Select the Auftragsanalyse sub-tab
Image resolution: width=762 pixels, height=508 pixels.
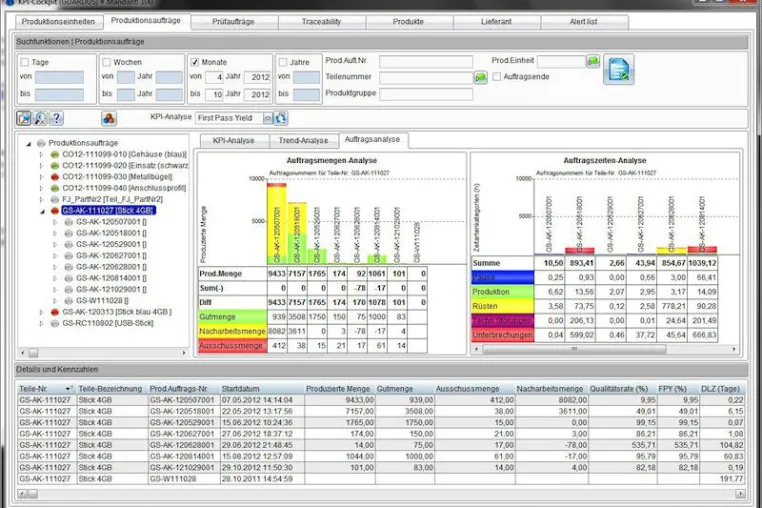tap(372, 140)
